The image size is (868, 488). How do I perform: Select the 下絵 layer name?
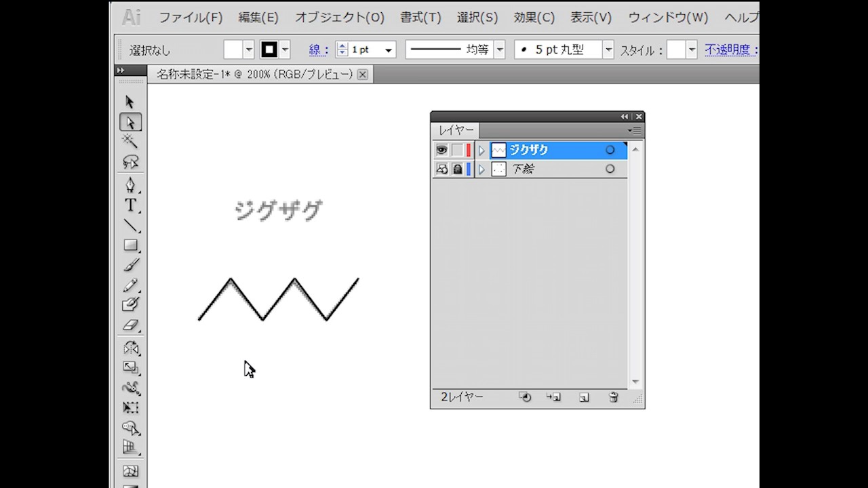(x=523, y=169)
